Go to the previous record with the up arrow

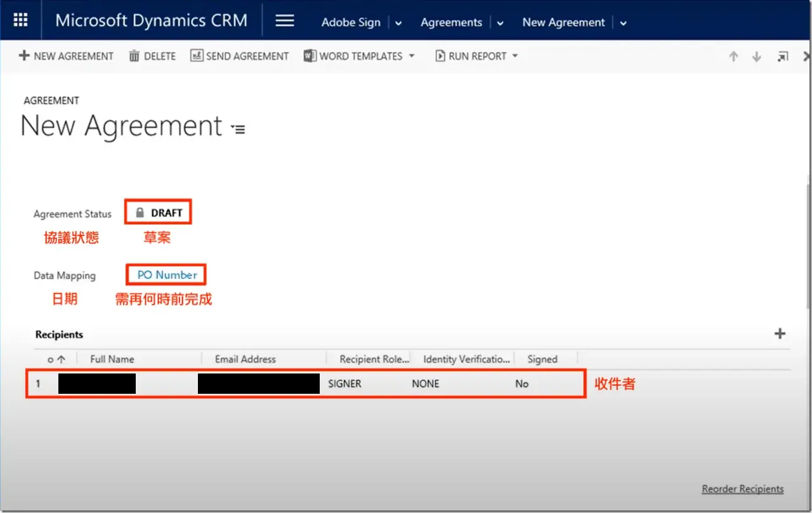(733, 56)
